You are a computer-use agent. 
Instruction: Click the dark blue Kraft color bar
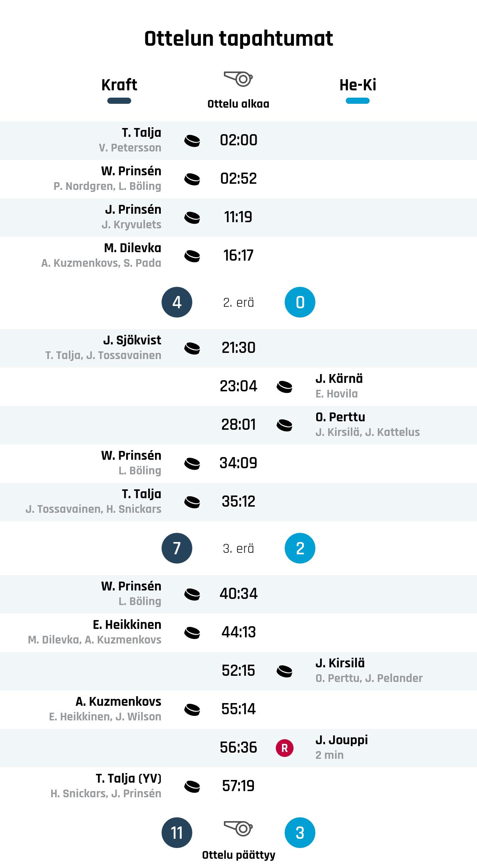coord(119,101)
